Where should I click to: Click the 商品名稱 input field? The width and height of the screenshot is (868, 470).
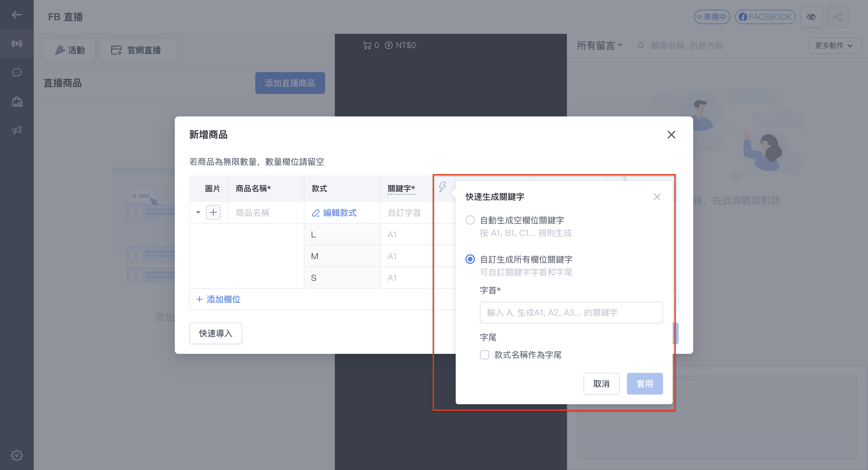(x=266, y=213)
